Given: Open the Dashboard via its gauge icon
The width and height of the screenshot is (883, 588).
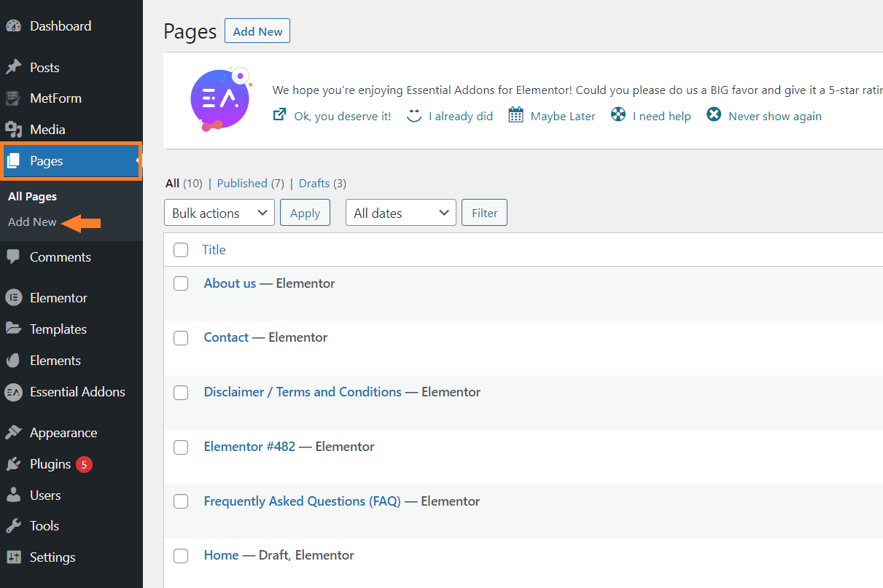Looking at the screenshot, I should pyautogui.click(x=15, y=25).
